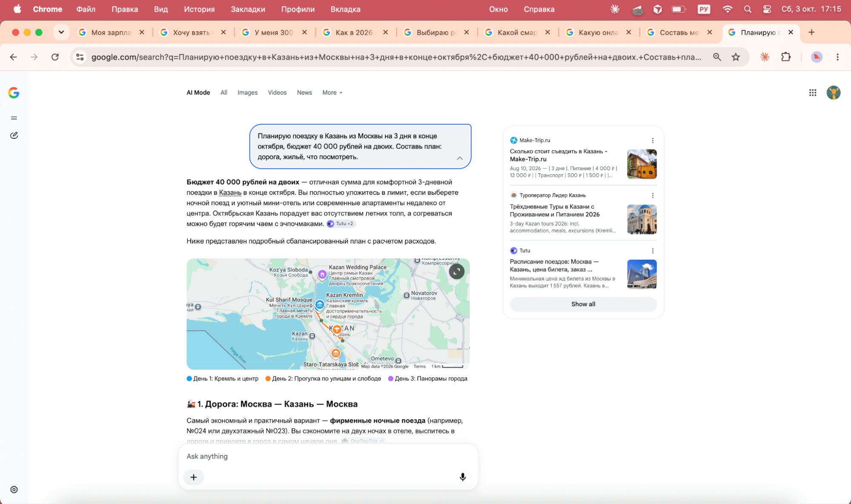Click the microphone voice input icon
851x504 pixels.
463,477
